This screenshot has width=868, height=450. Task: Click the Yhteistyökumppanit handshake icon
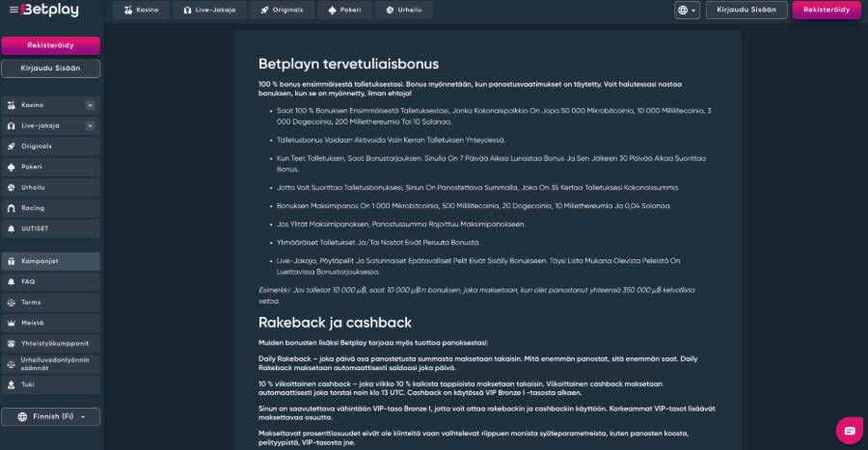pyautogui.click(x=11, y=344)
